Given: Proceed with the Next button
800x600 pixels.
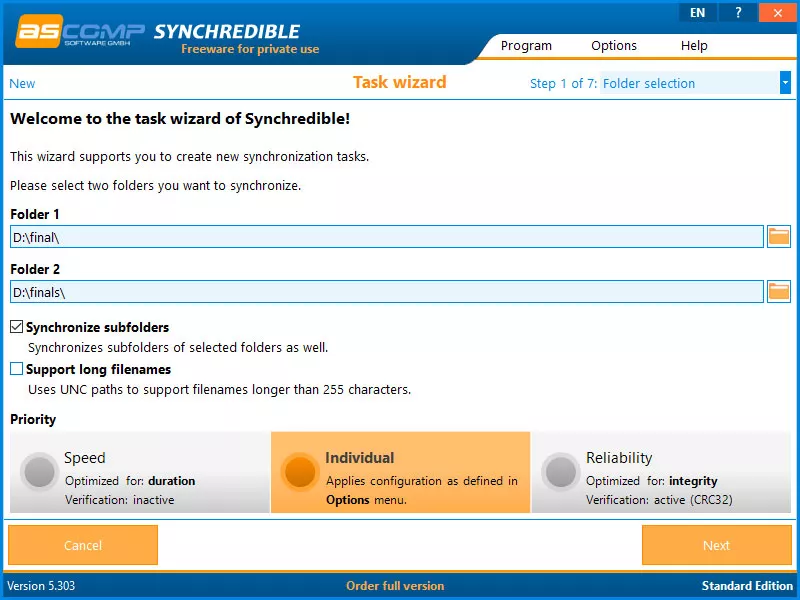Looking at the screenshot, I should 716,545.
